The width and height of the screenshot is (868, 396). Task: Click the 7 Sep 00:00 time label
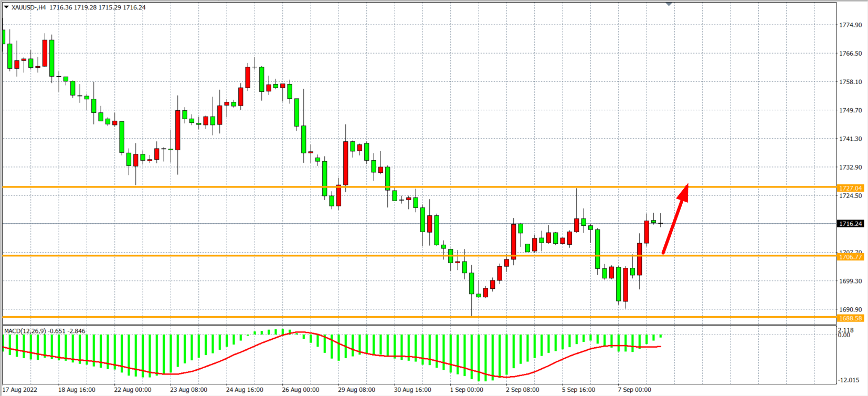[x=634, y=390]
